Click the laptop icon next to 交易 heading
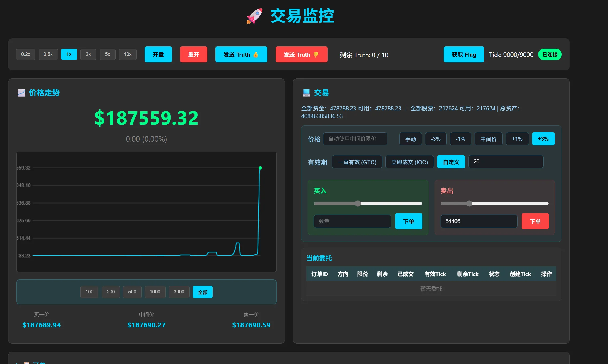The image size is (608, 364). (306, 93)
